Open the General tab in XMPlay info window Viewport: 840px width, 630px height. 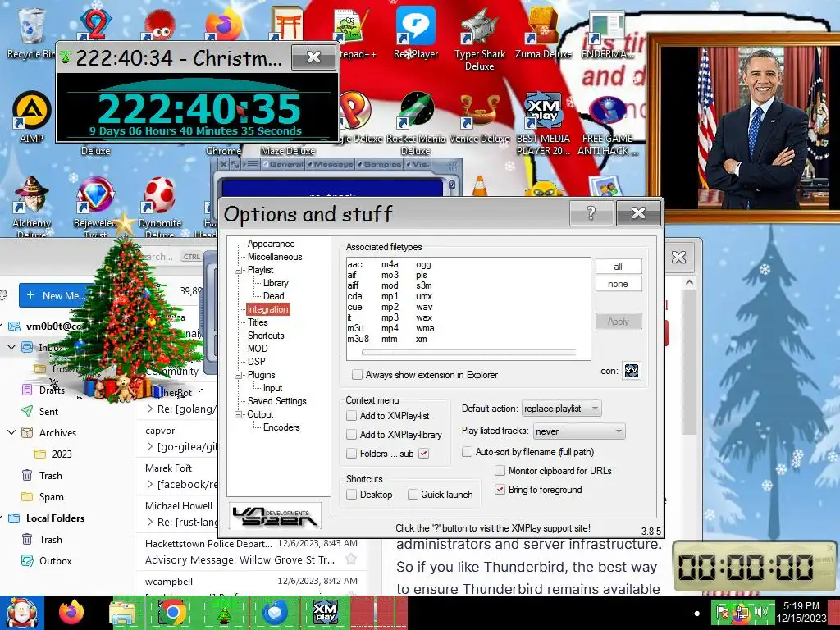pyautogui.click(x=283, y=164)
